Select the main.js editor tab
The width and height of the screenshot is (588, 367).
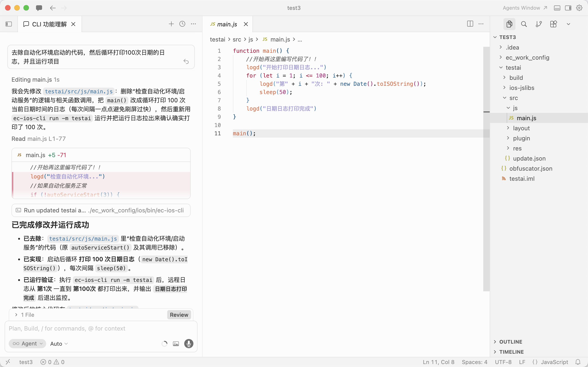227,24
